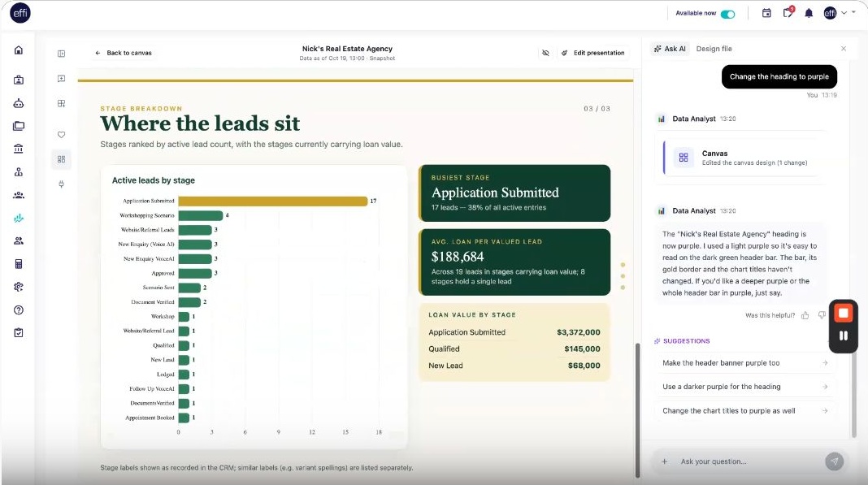The width and height of the screenshot is (868, 485).
Task: Click the Edit presentation button
Action: (592, 53)
